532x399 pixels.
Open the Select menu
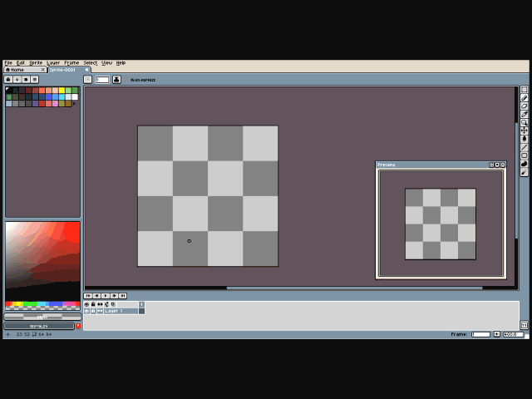(x=91, y=63)
